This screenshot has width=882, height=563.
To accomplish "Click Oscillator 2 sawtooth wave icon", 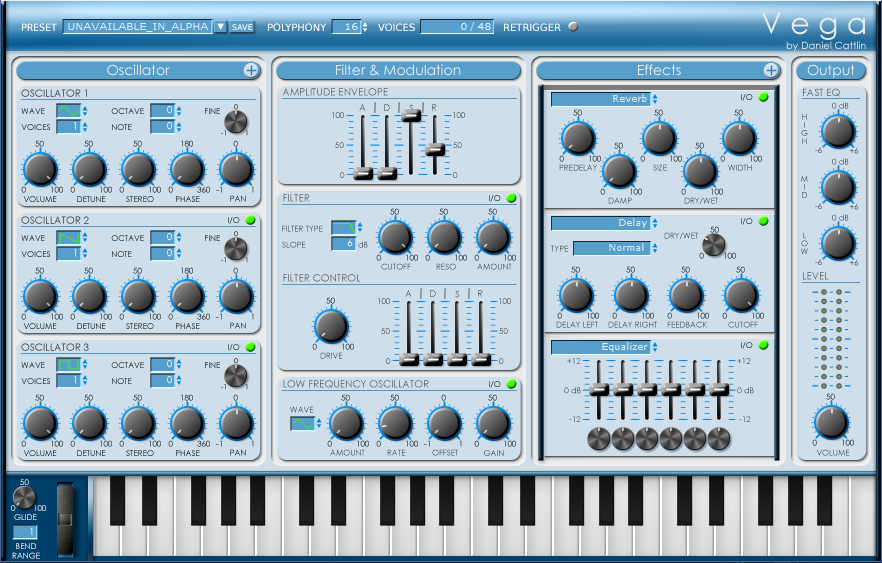I will (x=68, y=238).
